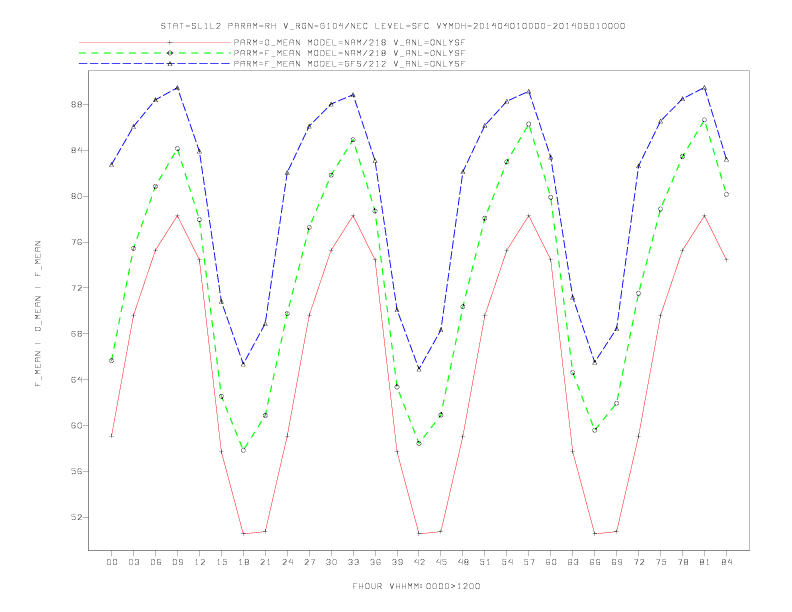This screenshot has height=612, width=792.
Task: Click the x-axis tick label 03
Action: pos(133,562)
